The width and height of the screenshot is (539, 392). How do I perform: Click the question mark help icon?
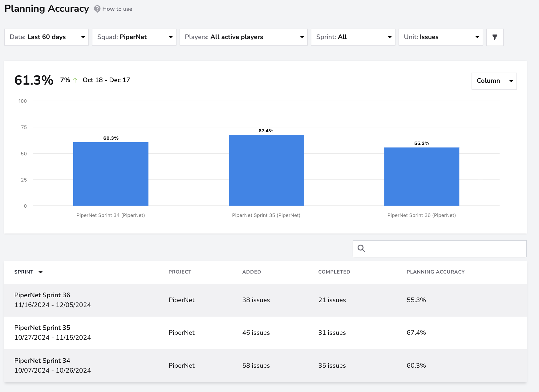tap(97, 9)
